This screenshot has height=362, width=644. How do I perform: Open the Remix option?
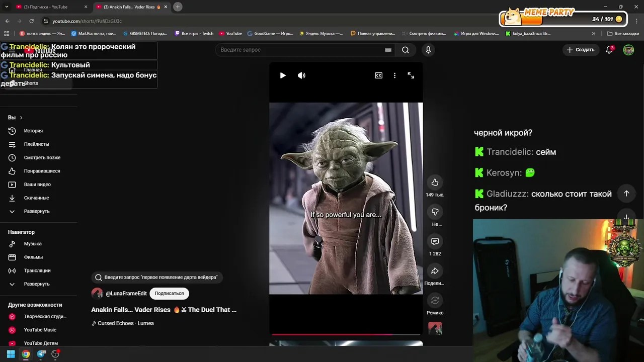point(435,301)
